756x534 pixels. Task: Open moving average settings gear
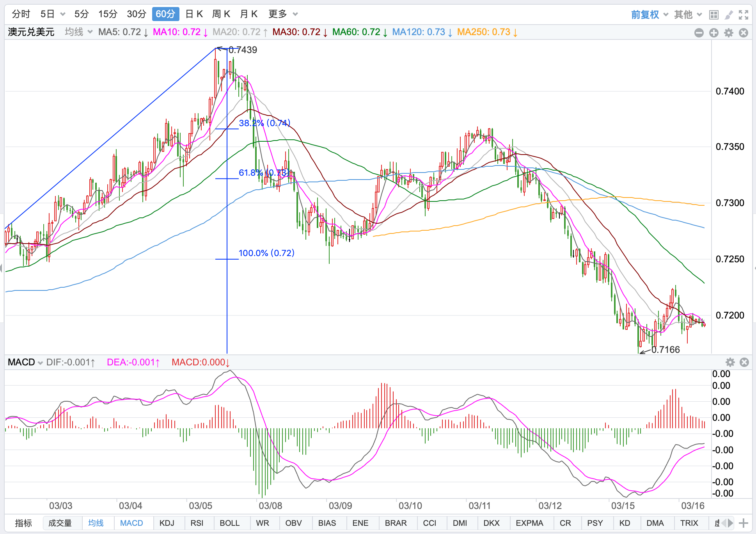pyautogui.click(x=729, y=33)
